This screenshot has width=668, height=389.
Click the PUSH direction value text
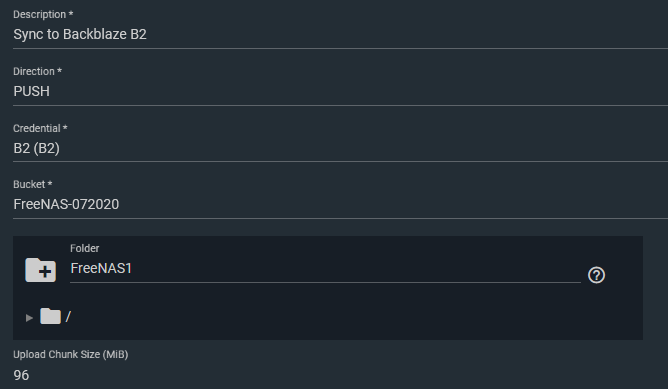pyautogui.click(x=32, y=91)
